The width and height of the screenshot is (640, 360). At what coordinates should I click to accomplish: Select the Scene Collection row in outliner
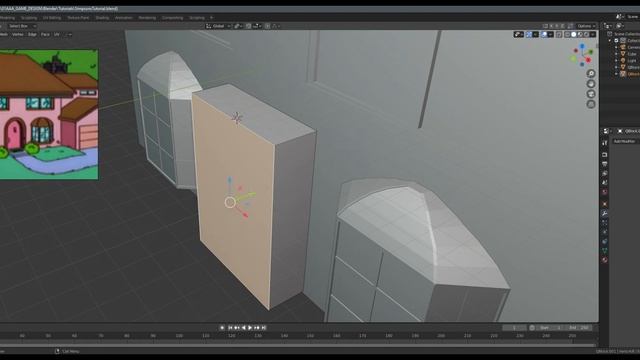[624, 34]
